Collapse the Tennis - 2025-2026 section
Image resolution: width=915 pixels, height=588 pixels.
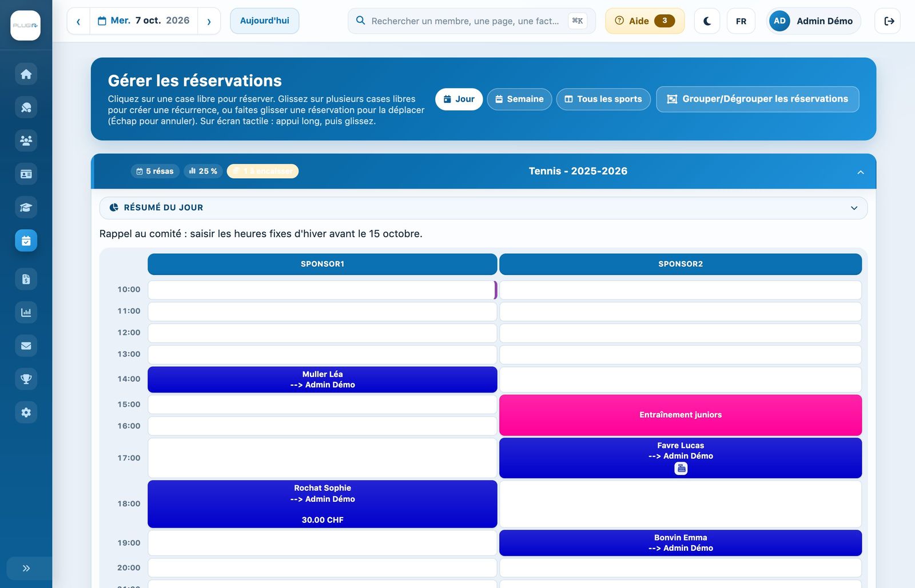[860, 172]
